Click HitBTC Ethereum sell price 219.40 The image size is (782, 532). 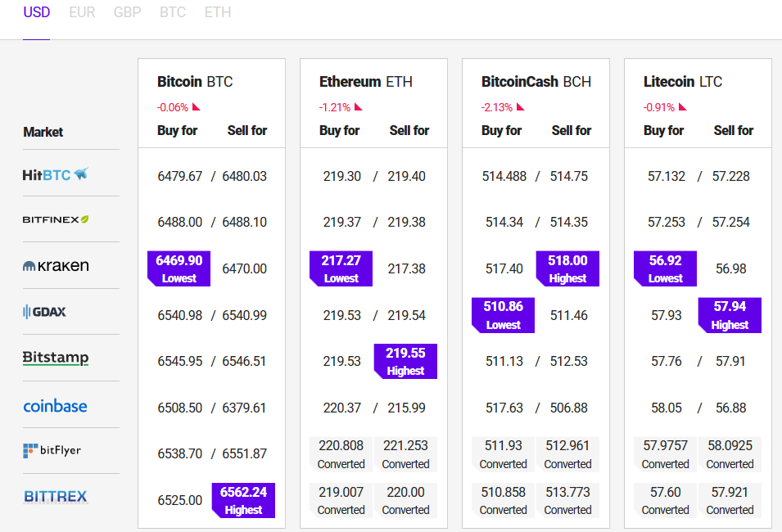[x=406, y=176]
